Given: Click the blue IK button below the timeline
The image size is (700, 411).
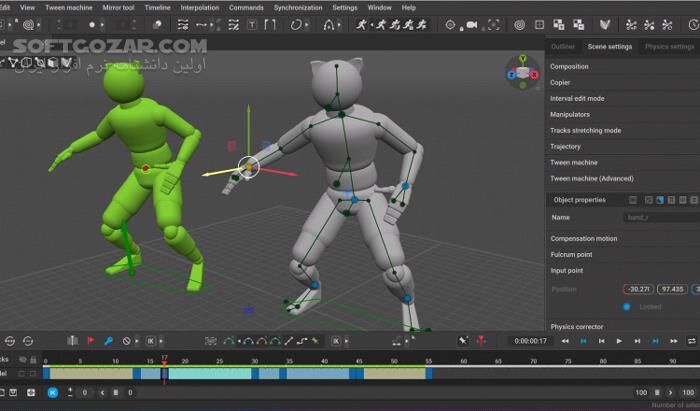Looking at the screenshot, I should coord(53,392).
